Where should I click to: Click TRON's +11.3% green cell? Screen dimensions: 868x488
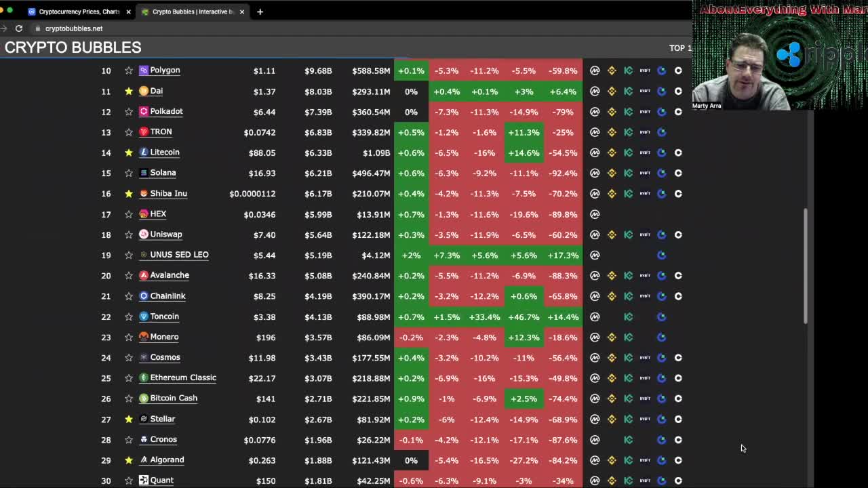pyautogui.click(x=524, y=132)
